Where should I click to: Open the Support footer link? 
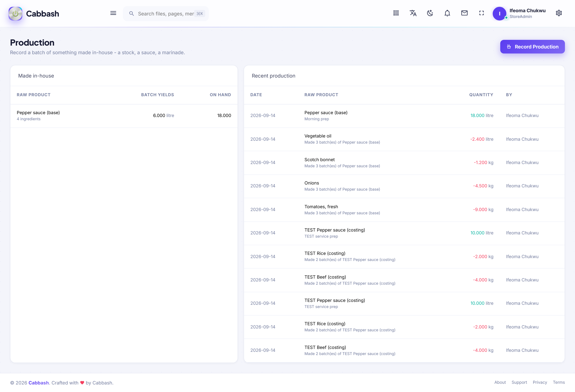[519, 382]
